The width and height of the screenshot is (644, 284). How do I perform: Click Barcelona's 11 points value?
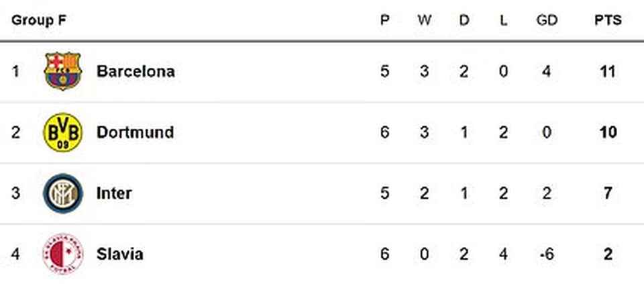608,71
